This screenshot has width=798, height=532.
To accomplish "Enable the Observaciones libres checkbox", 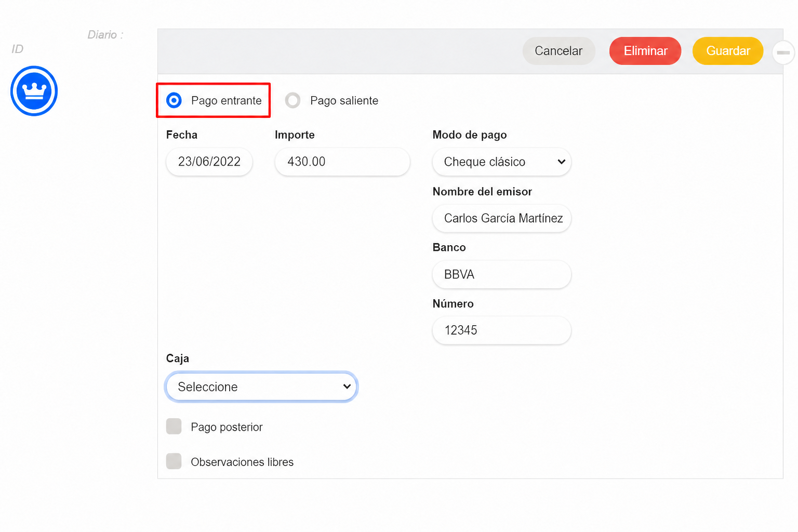I will click(174, 461).
